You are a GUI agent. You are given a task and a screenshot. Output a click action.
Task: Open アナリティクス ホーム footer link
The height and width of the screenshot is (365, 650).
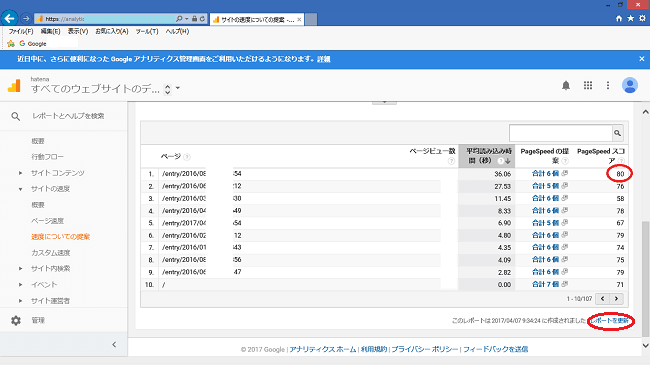(323, 349)
